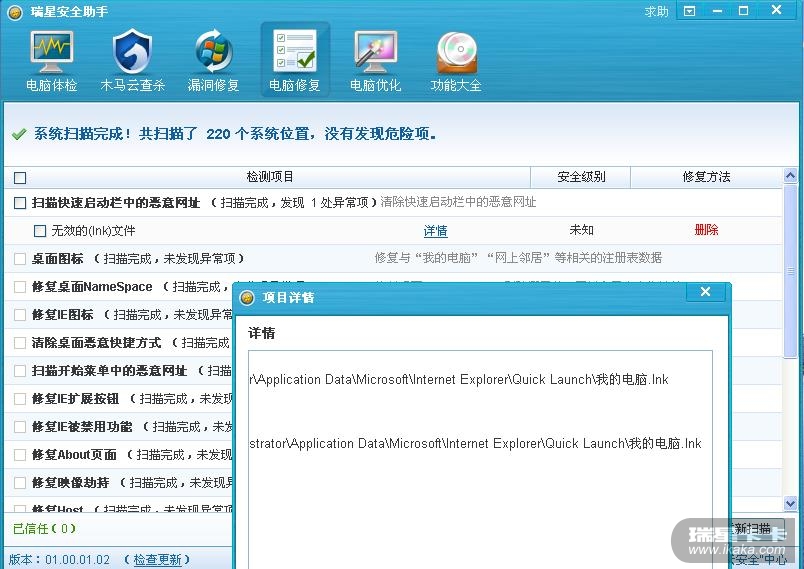
Task: Click the 已信任(0) trusted items link
Action: point(44,529)
